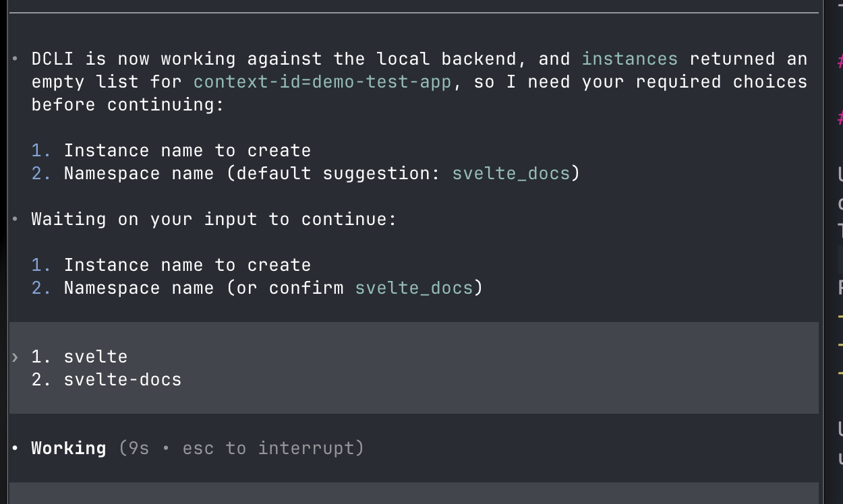
Task: Click the Waiting on your input heading
Action: pos(213,219)
